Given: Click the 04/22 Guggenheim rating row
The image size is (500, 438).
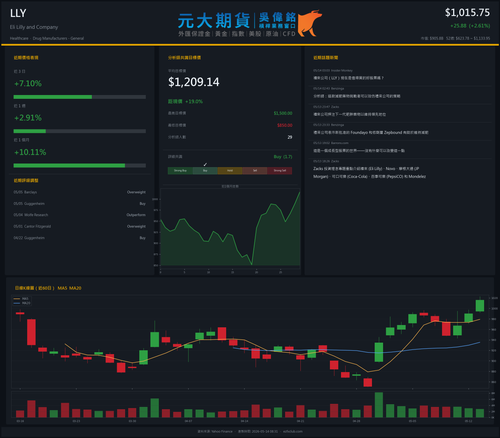Looking at the screenshot, I should tap(80, 238).
